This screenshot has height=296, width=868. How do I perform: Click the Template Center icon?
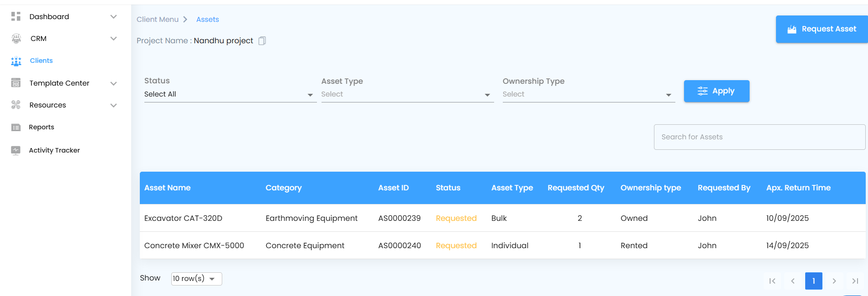[16, 83]
